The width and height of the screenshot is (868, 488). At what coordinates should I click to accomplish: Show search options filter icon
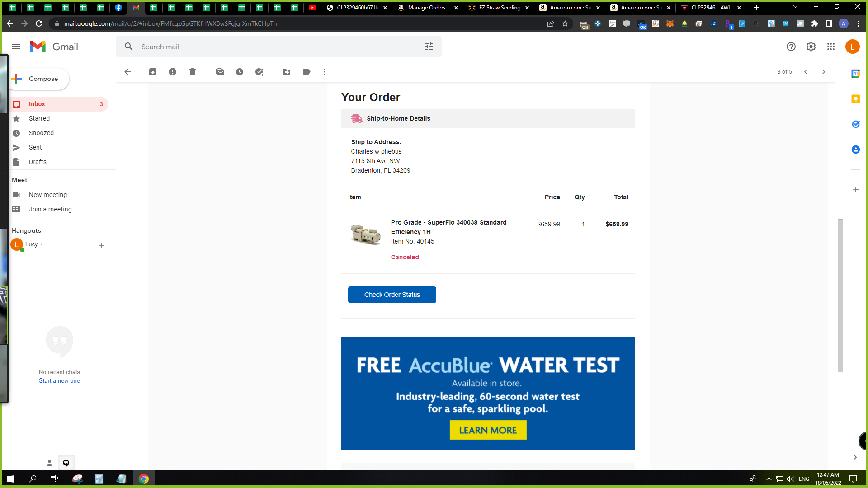(x=429, y=47)
